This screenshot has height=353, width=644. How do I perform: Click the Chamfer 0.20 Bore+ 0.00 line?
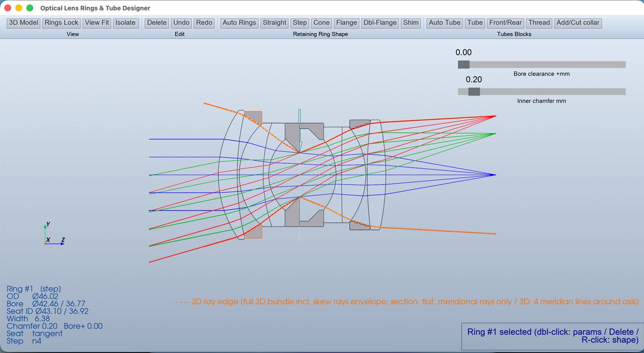pyautogui.click(x=55, y=326)
